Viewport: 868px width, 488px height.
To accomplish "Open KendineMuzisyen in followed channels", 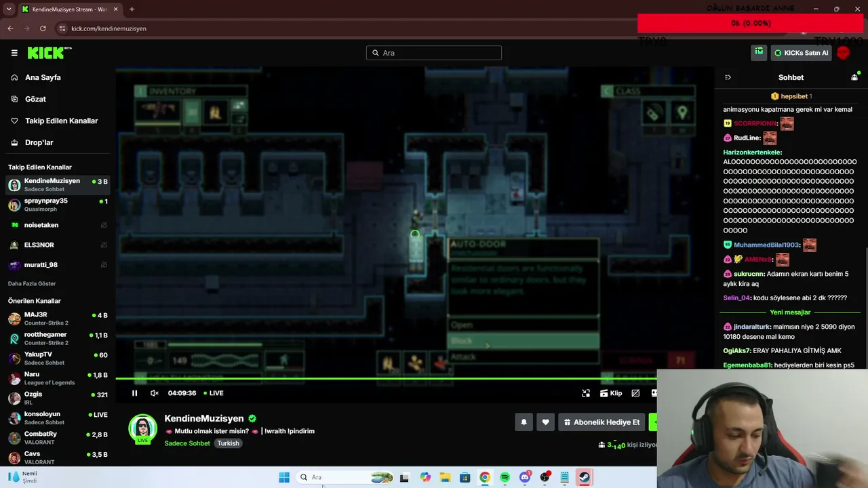I will point(58,185).
